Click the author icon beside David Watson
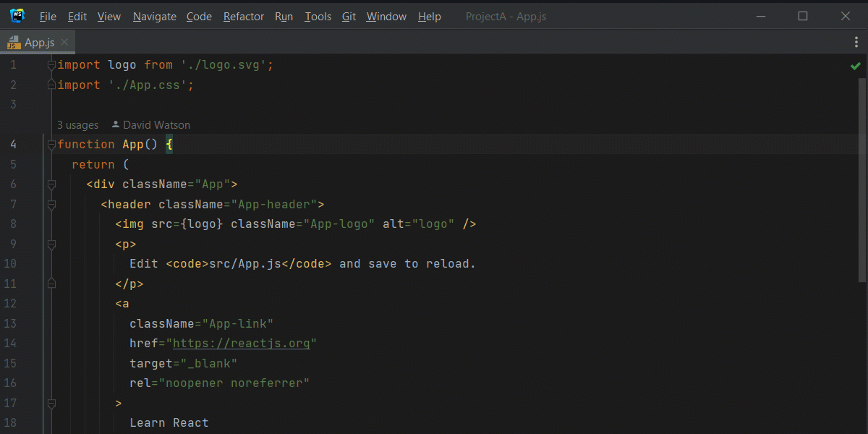The width and height of the screenshot is (868, 434). (114, 124)
